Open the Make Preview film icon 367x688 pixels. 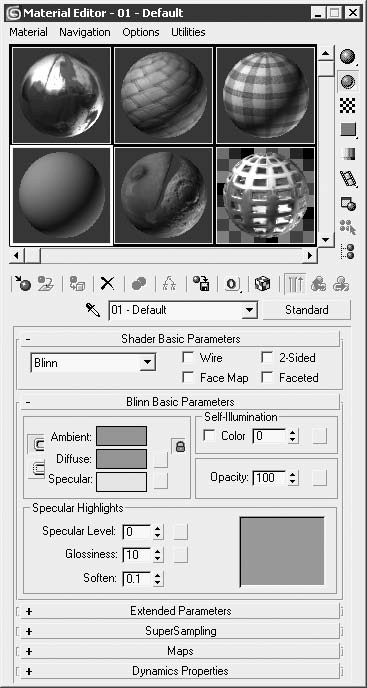pos(348,179)
